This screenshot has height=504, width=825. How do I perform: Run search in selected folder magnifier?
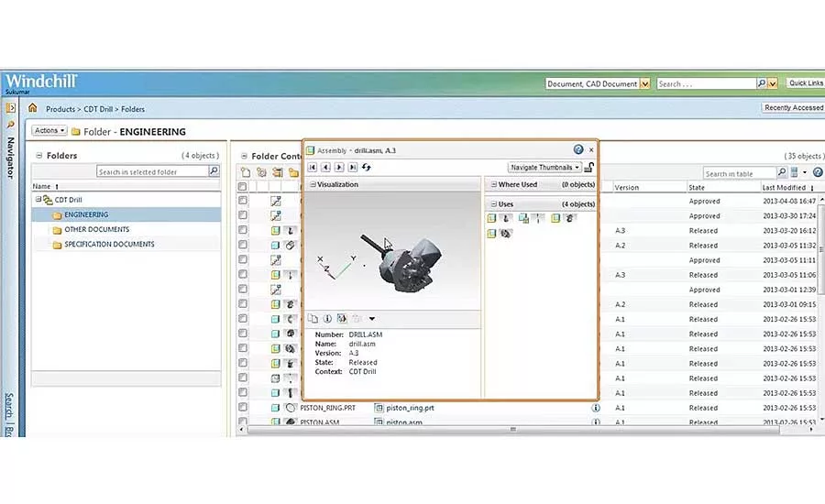pos(214,171)
